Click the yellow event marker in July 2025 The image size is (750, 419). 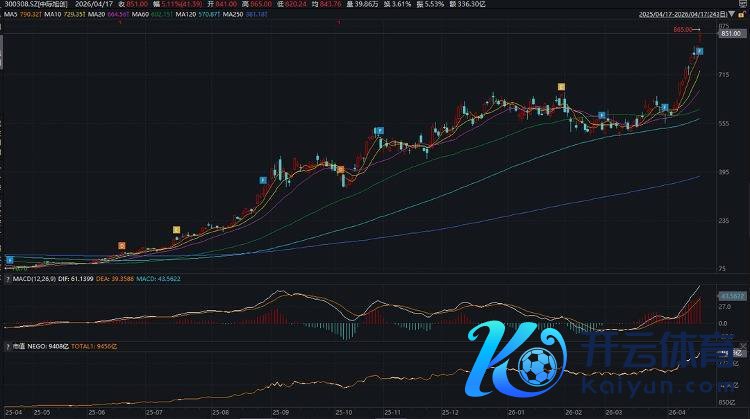coord(177,230)
